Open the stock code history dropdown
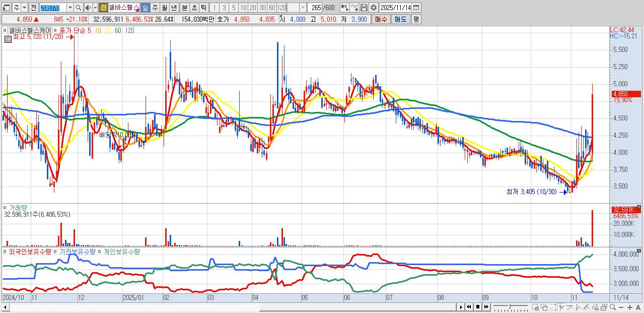 [70, 8]
